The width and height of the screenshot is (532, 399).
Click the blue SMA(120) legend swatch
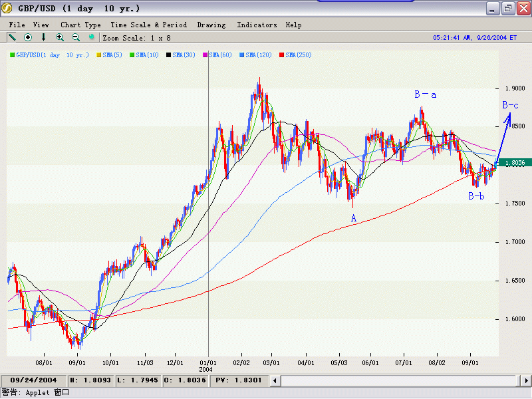tap(242, 55)
